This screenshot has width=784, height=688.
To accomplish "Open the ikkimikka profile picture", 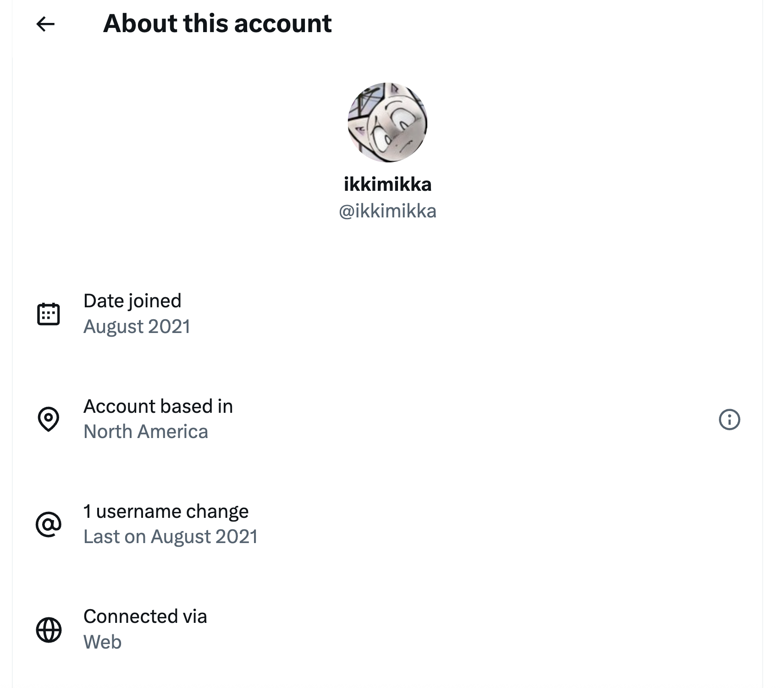I will (x=387, y=122).
